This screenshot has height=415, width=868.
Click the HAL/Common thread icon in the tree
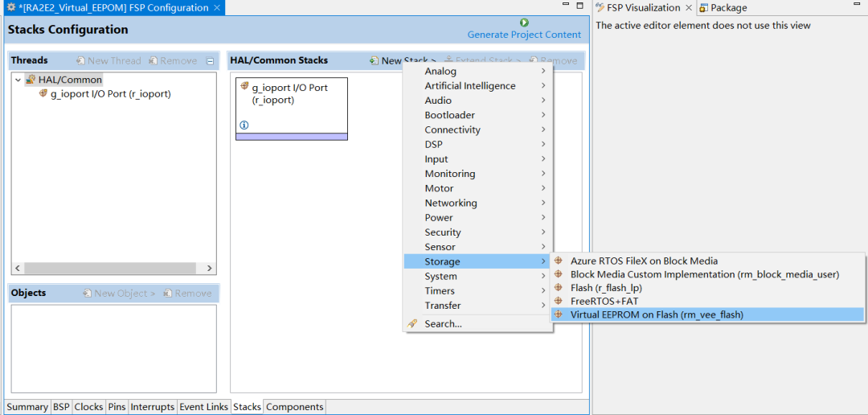tap(31, 80)
